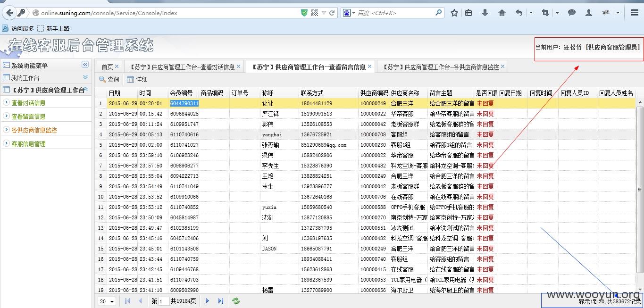Click supplier code 100000656 cell
This screenshot has height=308, width=644.
click(x=374, y=290)
